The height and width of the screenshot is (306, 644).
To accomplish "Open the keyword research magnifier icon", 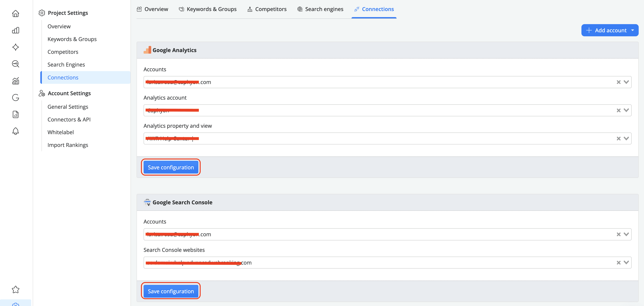I will [15, 64].
